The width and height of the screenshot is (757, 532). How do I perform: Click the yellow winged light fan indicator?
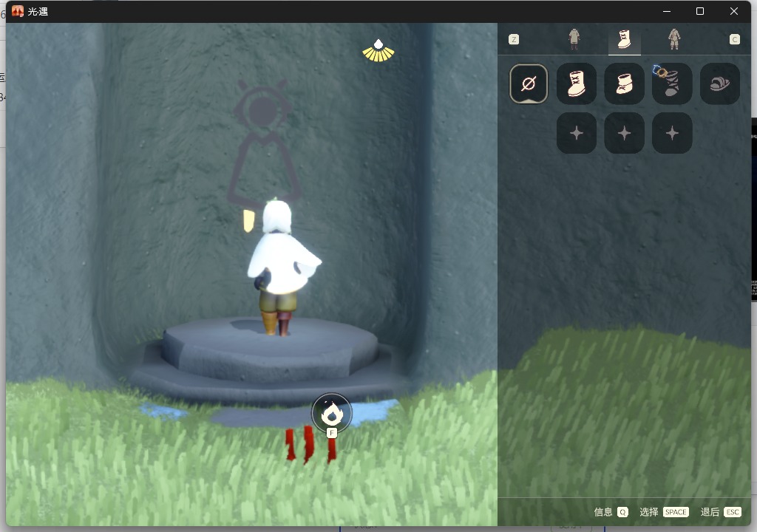(x=378, y=51)
